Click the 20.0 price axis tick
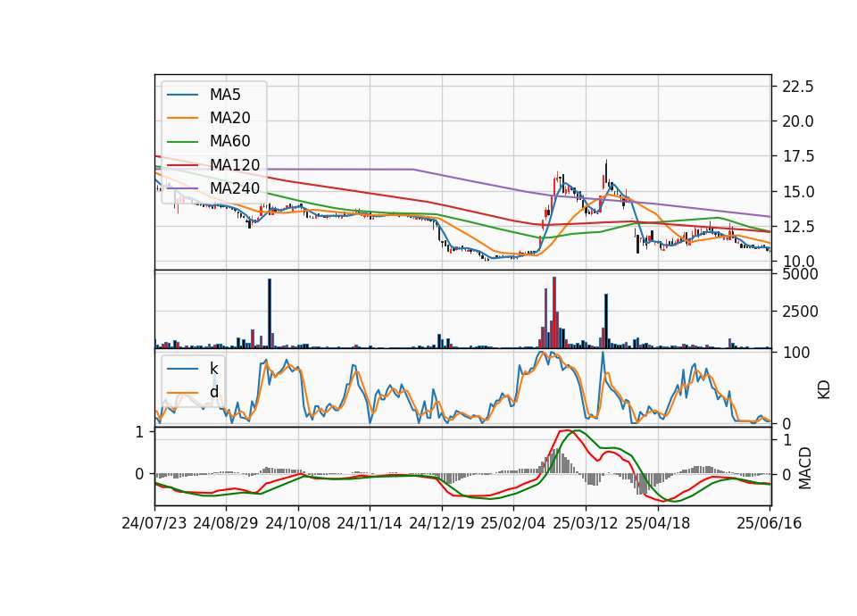Screen dimensions: 857x616 (798, 121)
